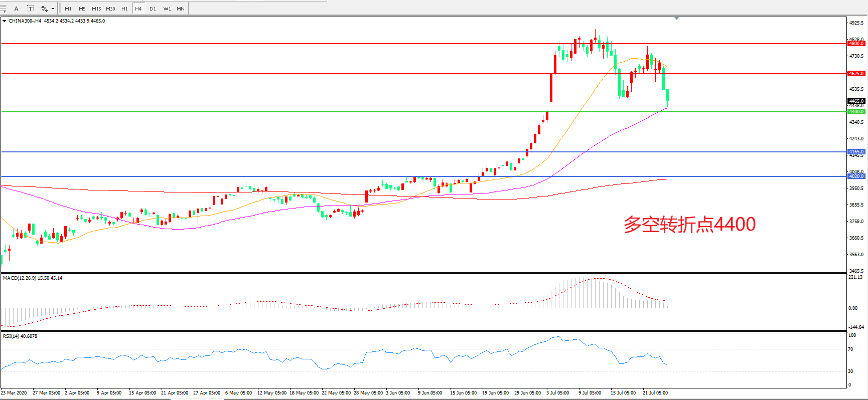Select the M30 timeframe button
This screenshot has height=400, width=868.
[x=110, y=9]
